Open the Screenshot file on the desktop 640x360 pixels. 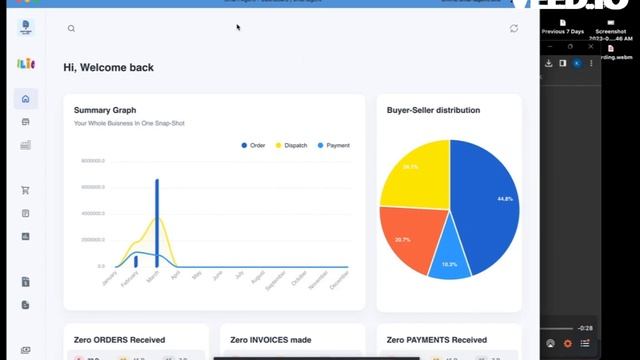[611, 30]
